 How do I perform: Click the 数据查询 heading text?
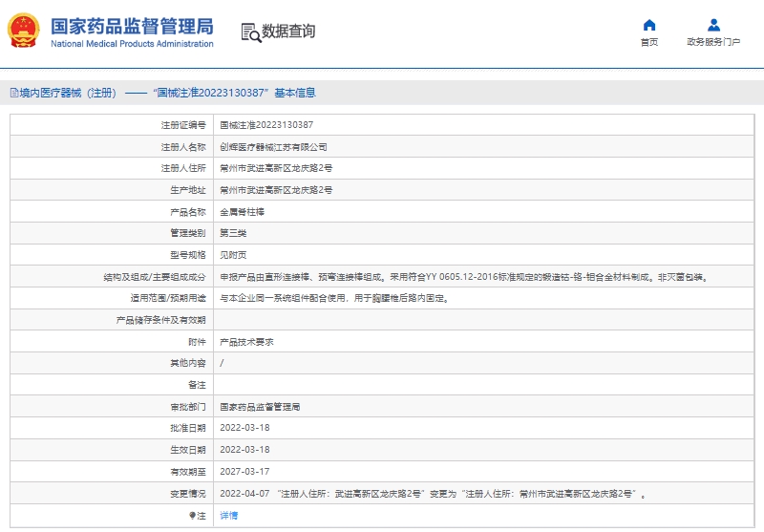[x=288, y=32]
